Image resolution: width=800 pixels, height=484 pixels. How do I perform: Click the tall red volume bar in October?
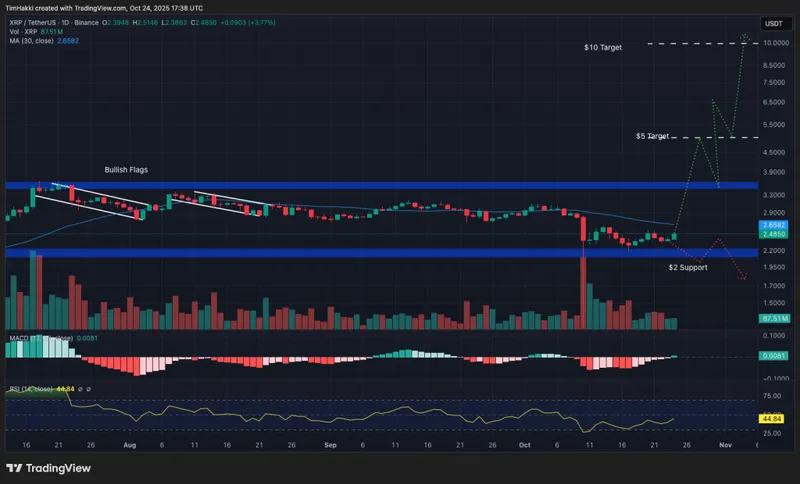tap(582, 292)
